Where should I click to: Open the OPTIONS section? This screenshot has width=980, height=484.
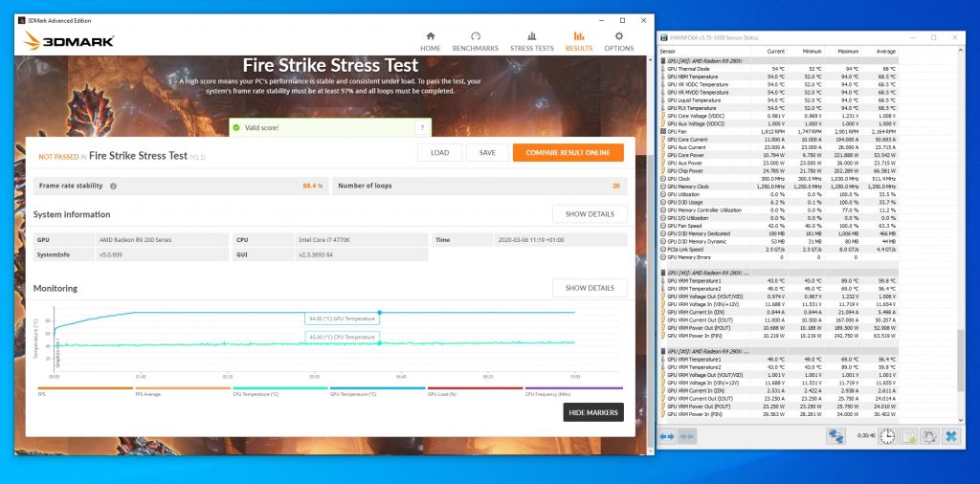[619, 42]
